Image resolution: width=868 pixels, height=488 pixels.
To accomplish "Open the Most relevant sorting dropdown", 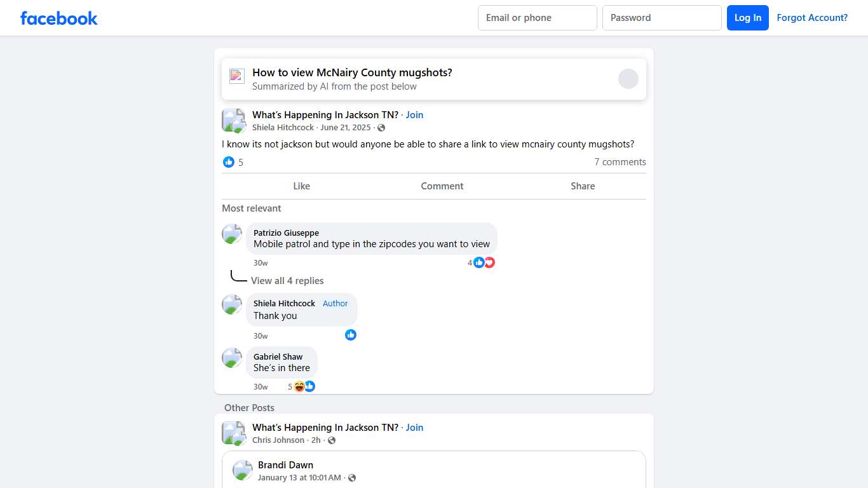I will point(252,208).
